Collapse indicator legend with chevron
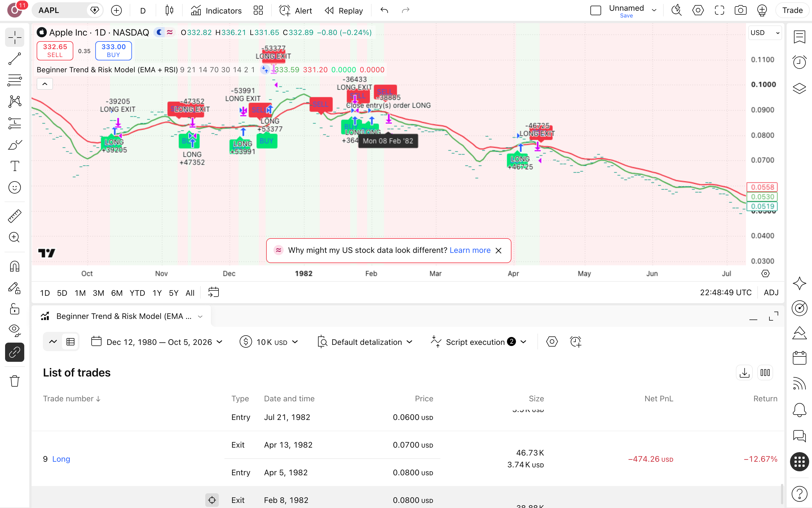812x508 pixels. (x=45, y=84)
